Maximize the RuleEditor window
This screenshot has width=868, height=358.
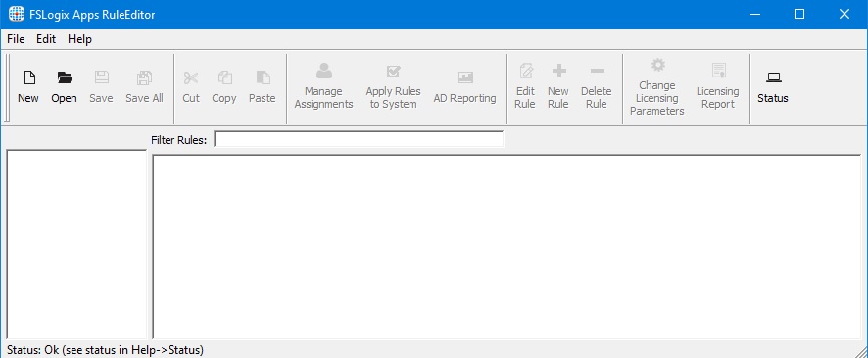[x=799, y=15]
